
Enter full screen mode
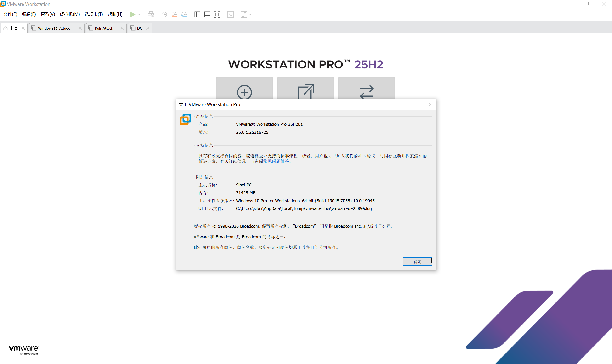pos(217,14)
